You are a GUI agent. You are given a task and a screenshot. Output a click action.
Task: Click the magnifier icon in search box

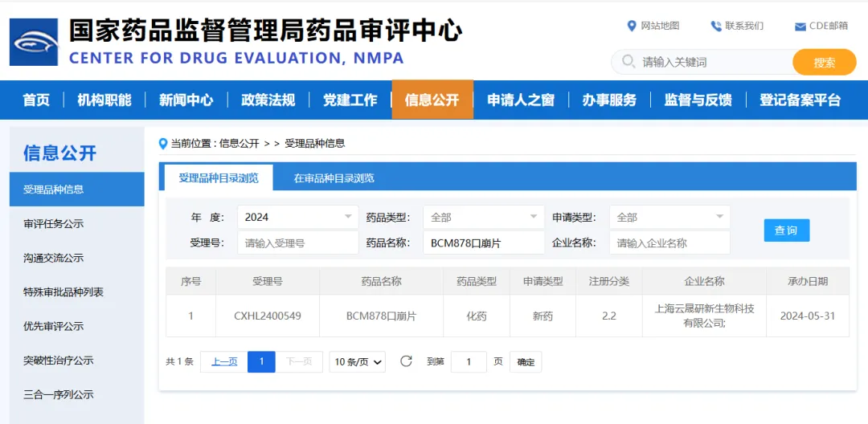pos(628,61)
